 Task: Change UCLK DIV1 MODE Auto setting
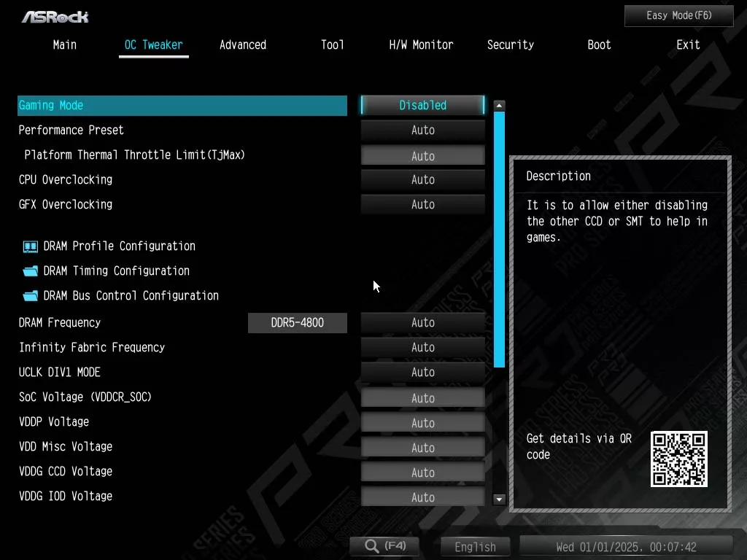422,373
